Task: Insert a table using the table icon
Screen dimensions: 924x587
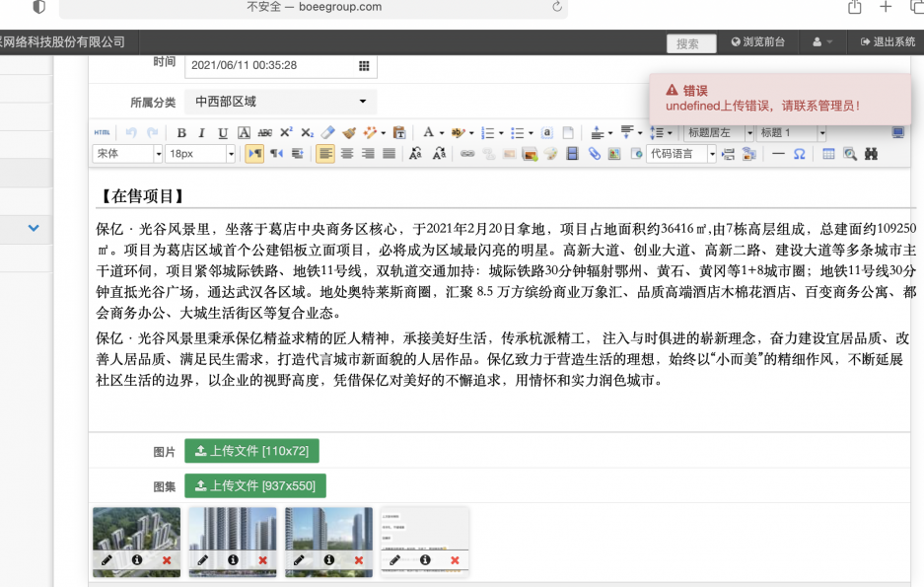Action: (828, 154)
